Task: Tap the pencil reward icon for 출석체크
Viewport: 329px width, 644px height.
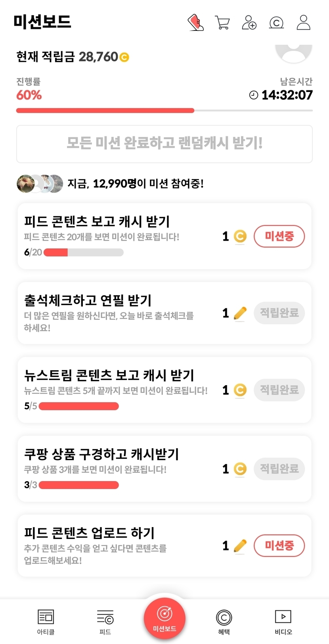Action: point(240,313)
